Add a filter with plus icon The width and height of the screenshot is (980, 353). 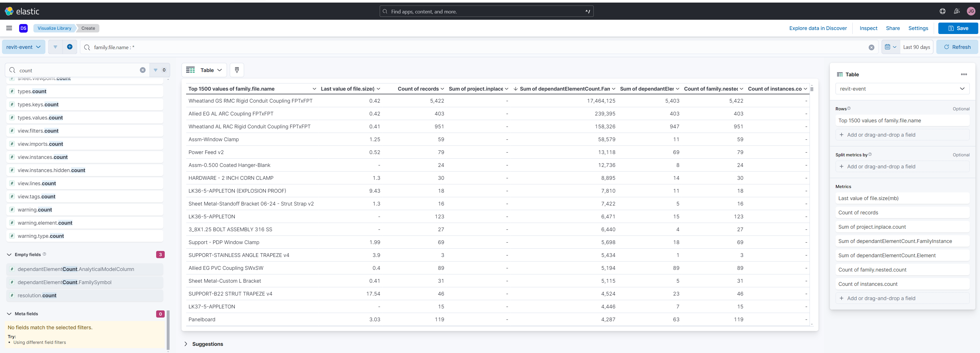pyautogui.click(x=70, y=47)
